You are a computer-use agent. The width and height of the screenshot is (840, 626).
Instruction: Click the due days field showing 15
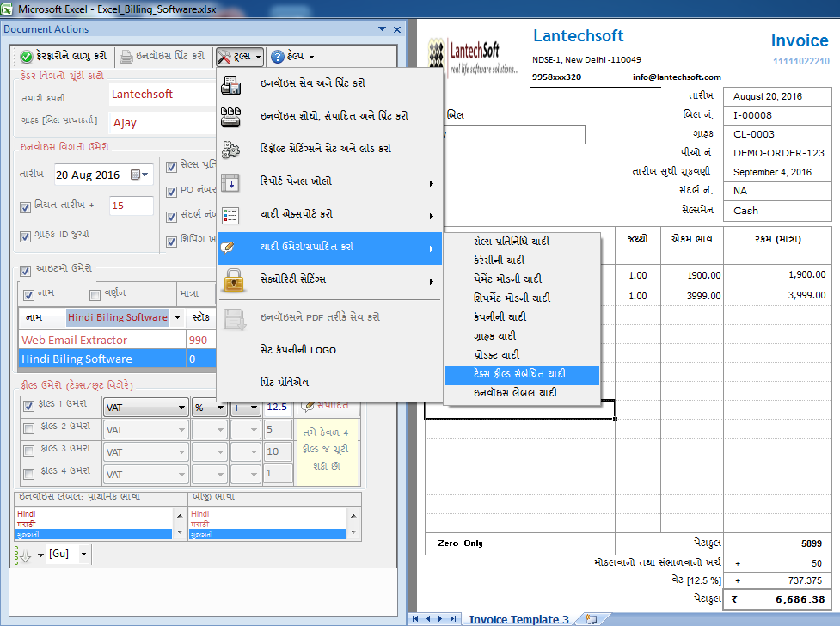(132, 206)
